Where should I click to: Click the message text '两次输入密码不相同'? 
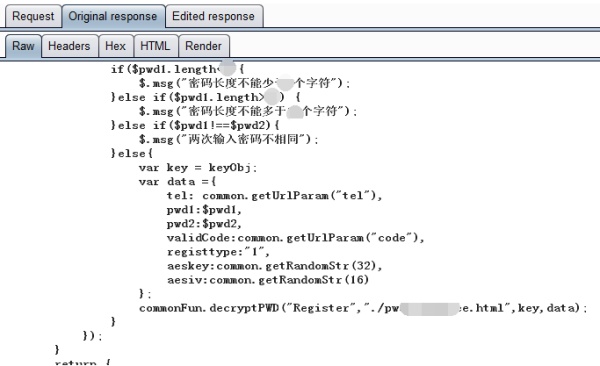(243, 139)
